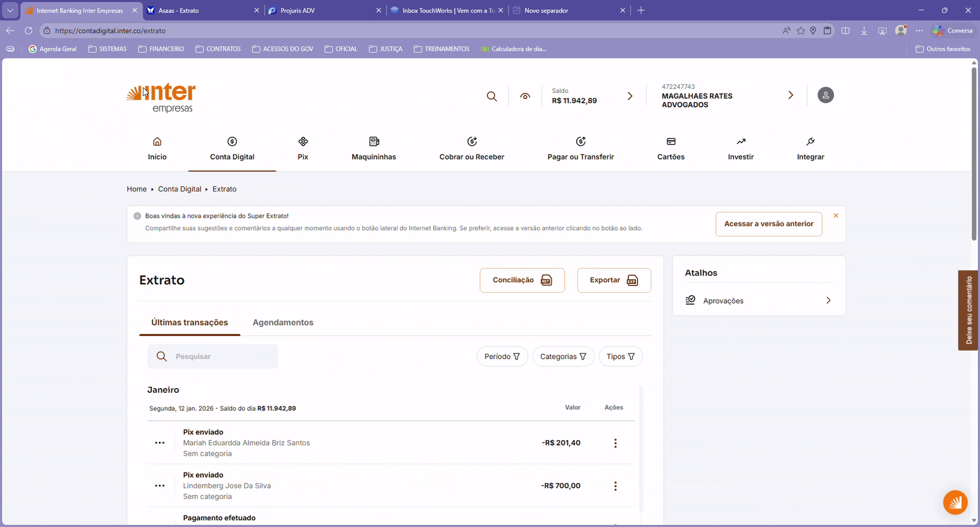The image size is (980, 527).
Task: Dismiss the Super Extrato welcome banner
Action: 836,216
